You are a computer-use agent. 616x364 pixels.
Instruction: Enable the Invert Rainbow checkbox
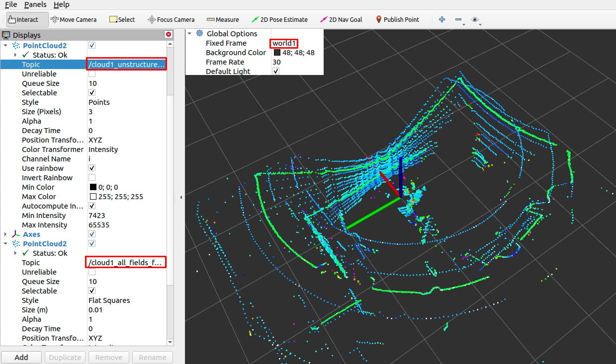tap(92, 178)
